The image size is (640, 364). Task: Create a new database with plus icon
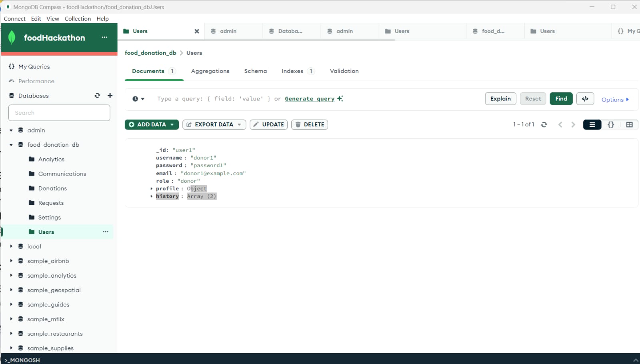click(x=110, y=95)
